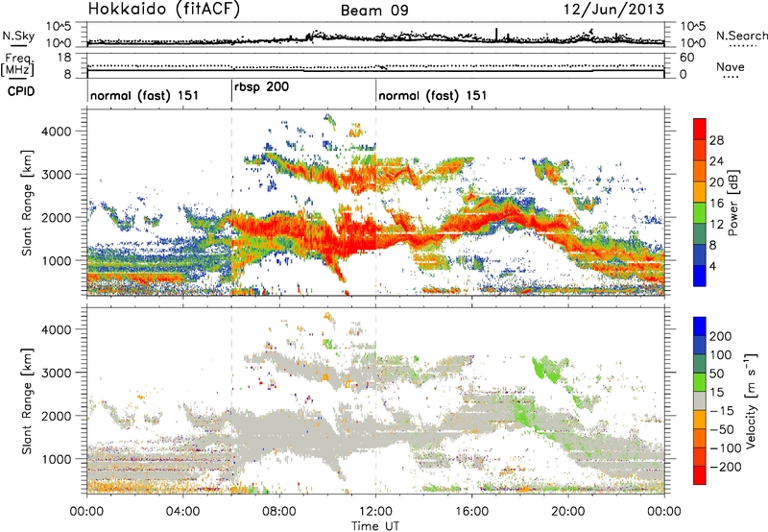The image size is (768, 532).
Task: Click the 'Slant Range [km]' label of power panel
Action: (27, 203)
